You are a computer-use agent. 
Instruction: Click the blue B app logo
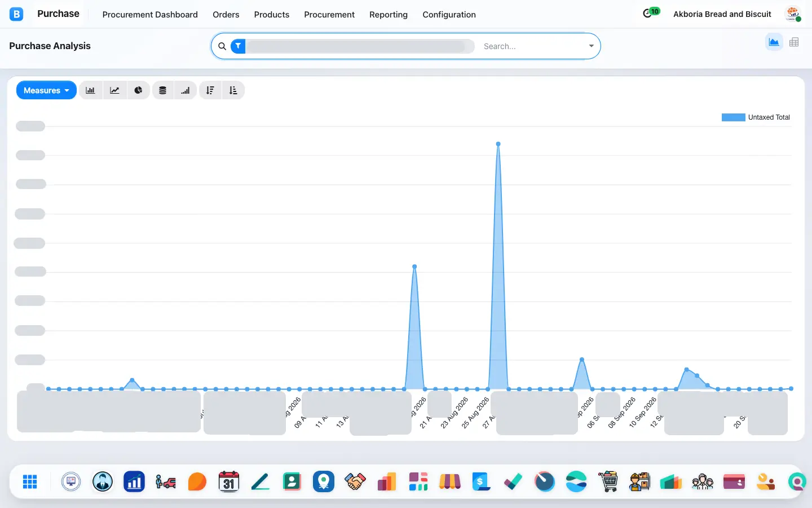tap(16, 14)
